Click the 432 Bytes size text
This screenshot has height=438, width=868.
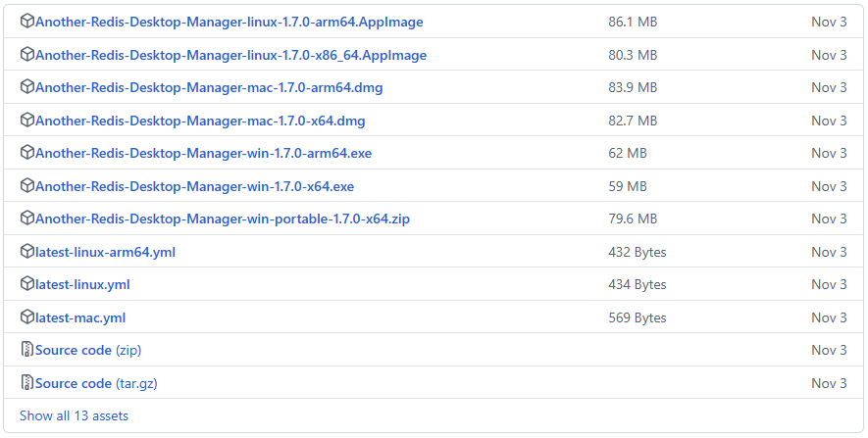point(638,252)
